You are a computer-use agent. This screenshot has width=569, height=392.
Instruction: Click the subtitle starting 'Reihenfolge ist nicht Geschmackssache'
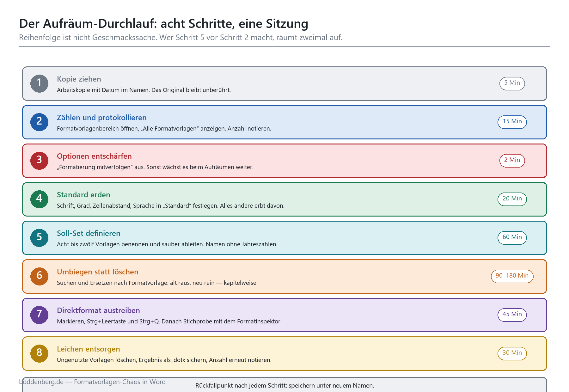181,38
